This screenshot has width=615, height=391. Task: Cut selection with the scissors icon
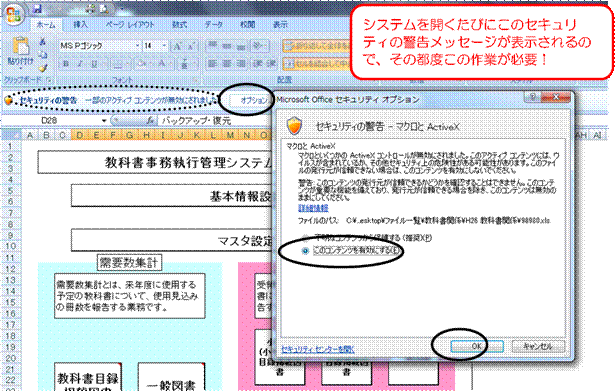point(42,41)
